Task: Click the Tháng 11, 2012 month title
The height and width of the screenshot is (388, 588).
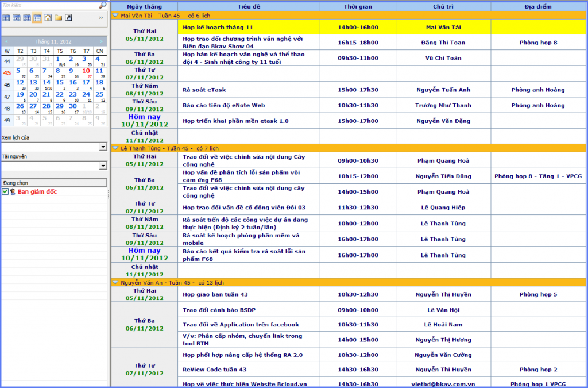Action: 53,41
